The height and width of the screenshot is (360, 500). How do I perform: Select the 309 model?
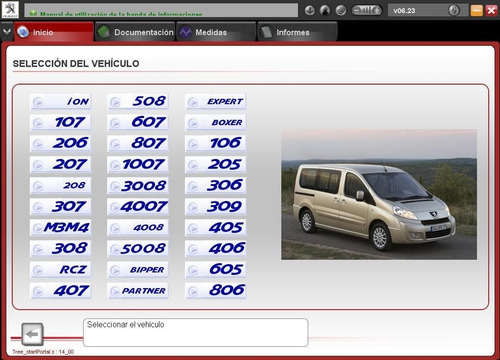(x=216, y=207)
